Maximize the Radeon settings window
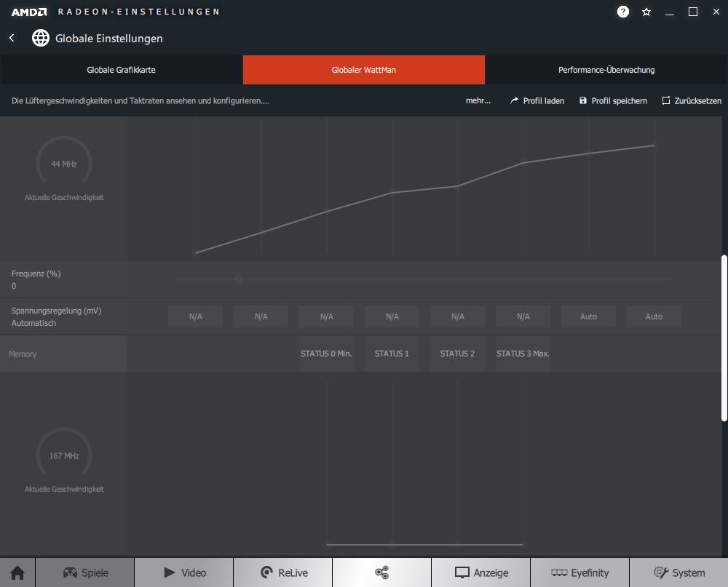 pyautogui.click(x=693, y=12)
